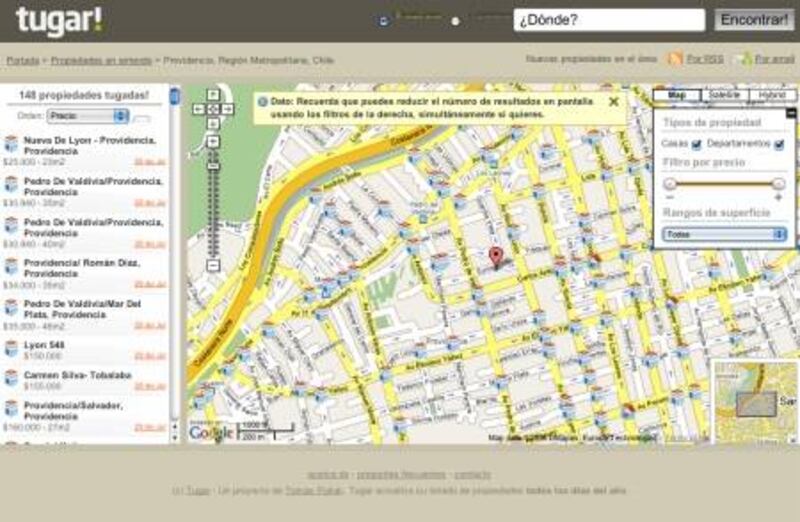The width and height of the screenshot is (800, 522).
Task: Click map zoom out minus button
Action: (x=213, y=265)
